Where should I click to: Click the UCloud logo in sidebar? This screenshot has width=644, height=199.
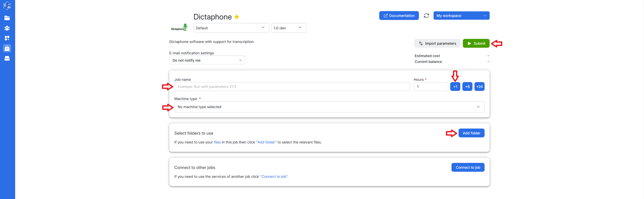tap(7, 6)
